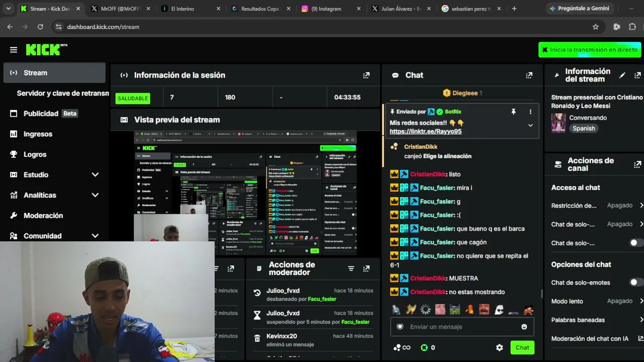Click Inicia la transmisión en directo button
The height and width of the screenshot is (362, 644).
590,50
